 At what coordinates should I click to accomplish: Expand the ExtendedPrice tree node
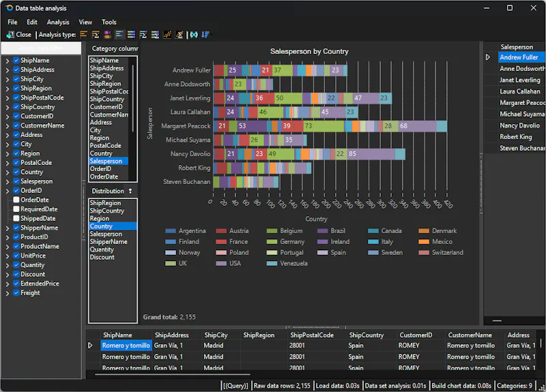click(x=8, y=284)
